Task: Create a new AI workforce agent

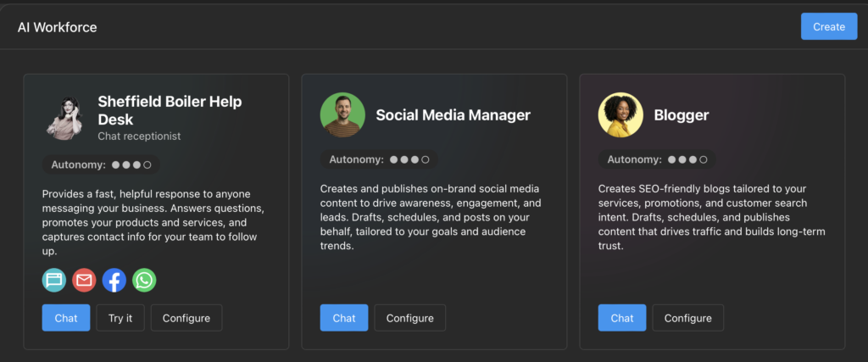Action: 829,26
